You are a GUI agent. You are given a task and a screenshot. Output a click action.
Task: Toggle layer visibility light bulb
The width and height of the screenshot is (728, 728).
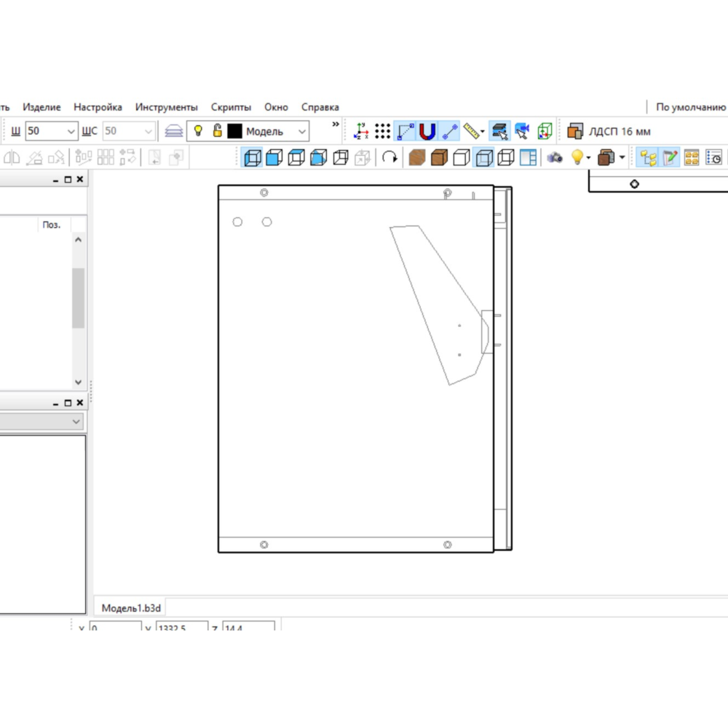click(x=197, y=131)
